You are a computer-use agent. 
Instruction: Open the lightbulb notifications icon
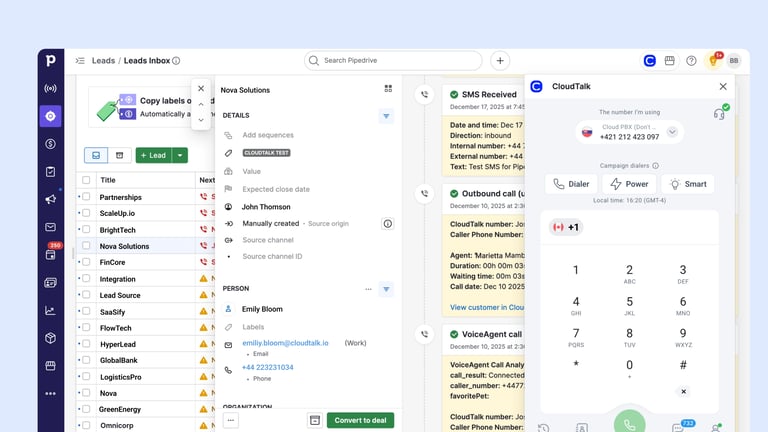point(713,61)
